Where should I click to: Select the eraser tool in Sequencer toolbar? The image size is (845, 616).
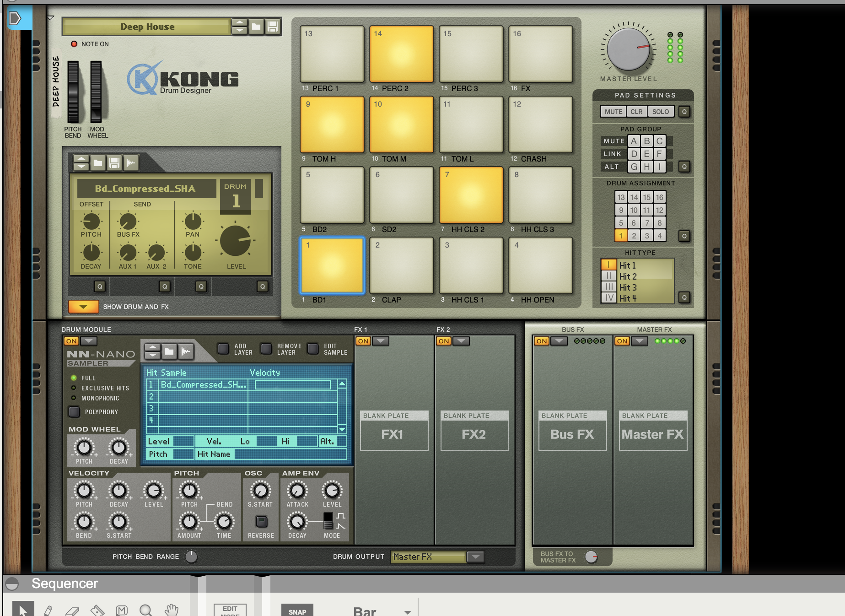tap(72, 610)
